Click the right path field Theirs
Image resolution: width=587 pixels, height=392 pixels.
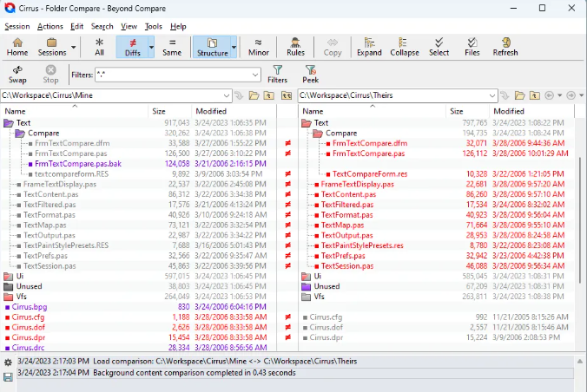tap(393, 95)
